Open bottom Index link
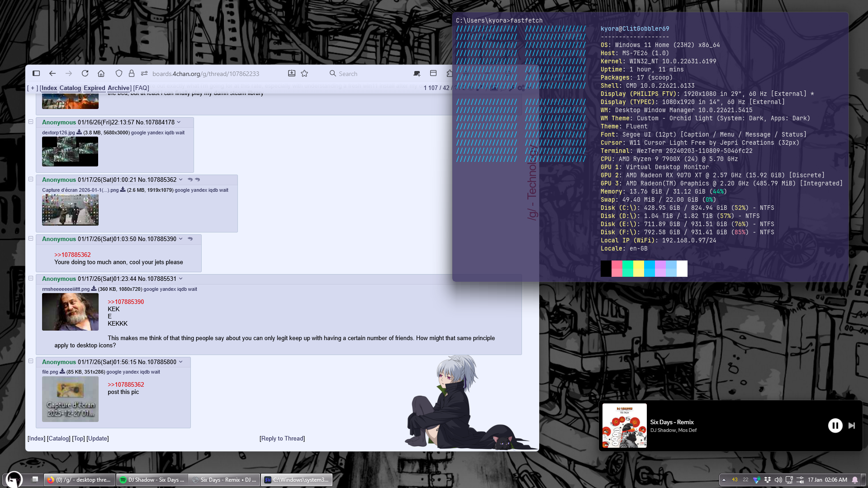The height and width of the screenshot is (488, 868). [x=37, y=438]
